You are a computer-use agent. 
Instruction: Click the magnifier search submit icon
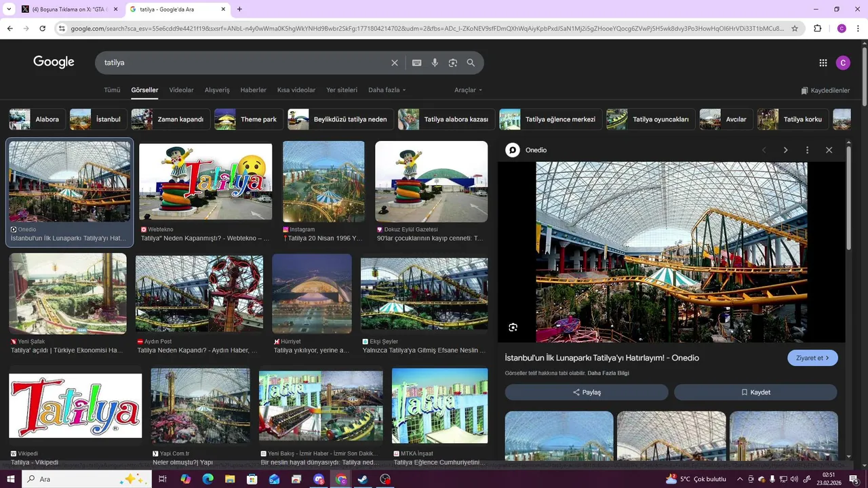(x=471, y=62)
